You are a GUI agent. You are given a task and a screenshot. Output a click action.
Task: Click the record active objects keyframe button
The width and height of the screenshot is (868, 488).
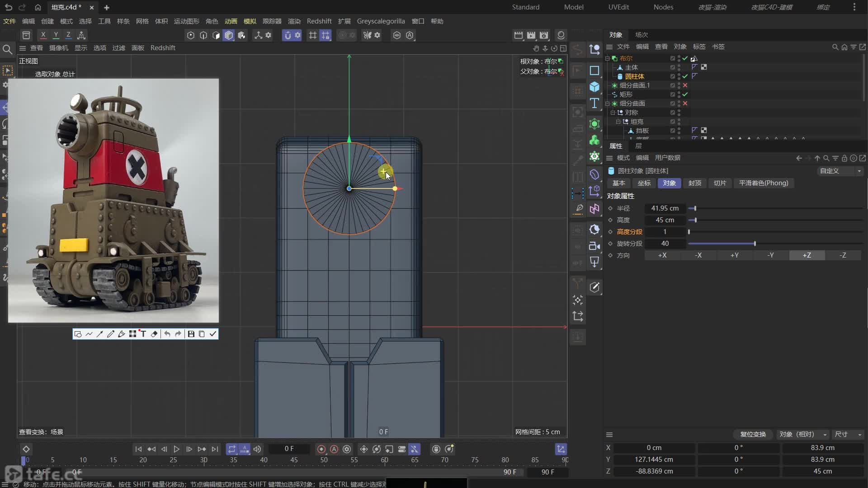pos(321,449)
